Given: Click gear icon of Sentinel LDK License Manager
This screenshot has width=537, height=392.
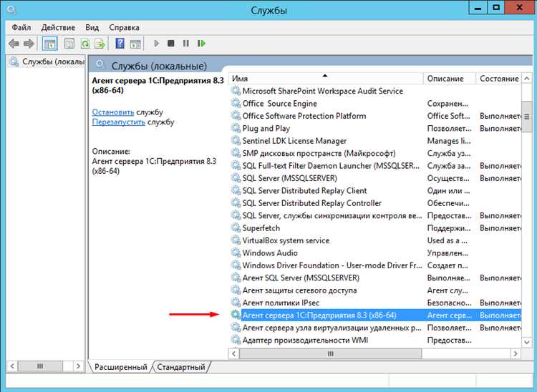Looking at the screenshot, I should (x=236, y=141).
